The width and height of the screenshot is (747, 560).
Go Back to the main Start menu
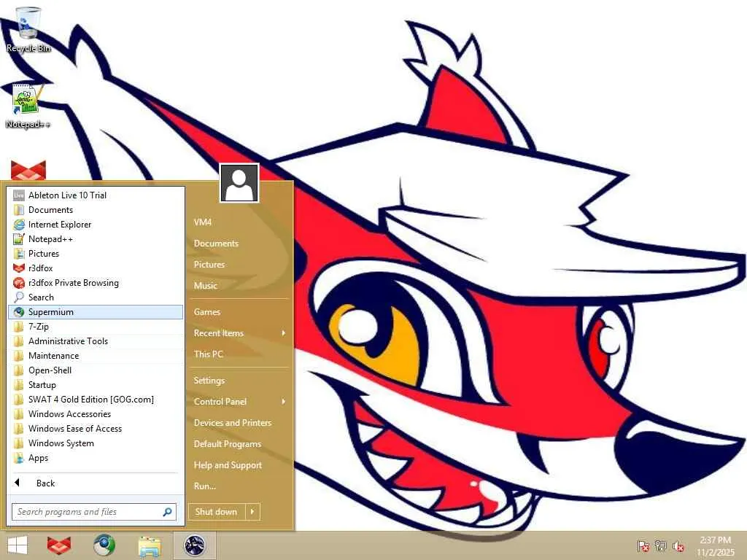point(96,483)
